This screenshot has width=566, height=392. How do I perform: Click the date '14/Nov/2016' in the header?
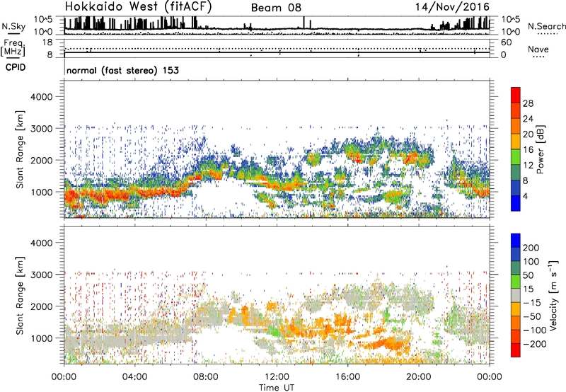click(452, 7)
